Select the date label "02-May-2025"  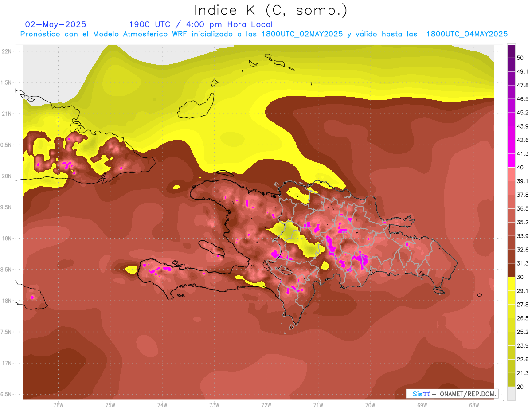coord(55,24)
